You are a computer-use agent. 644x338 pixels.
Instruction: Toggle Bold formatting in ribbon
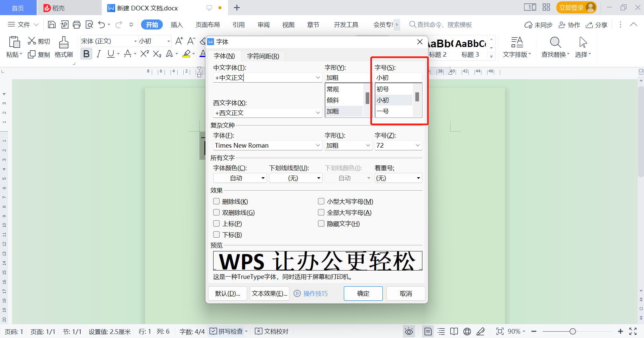(x=86, y=54)
